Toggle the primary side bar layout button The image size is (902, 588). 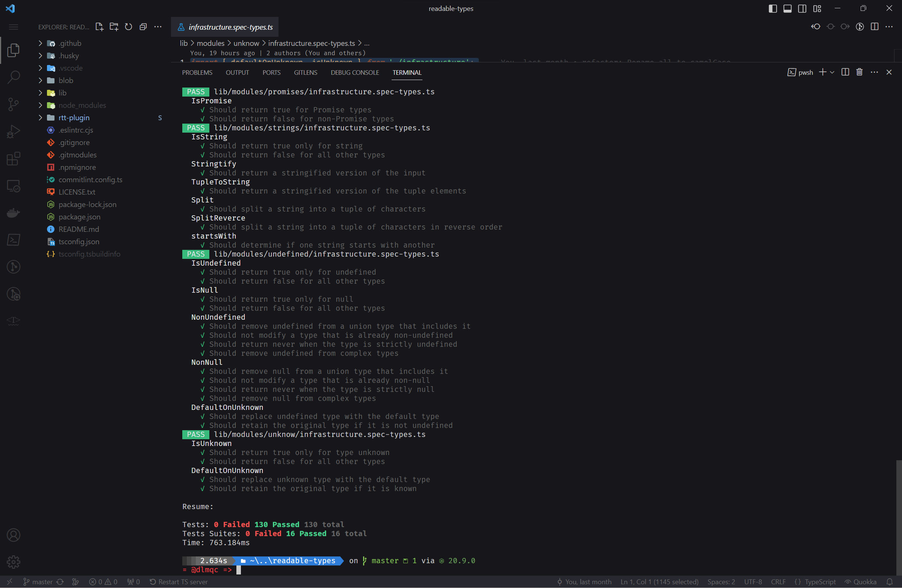[773, 8]
